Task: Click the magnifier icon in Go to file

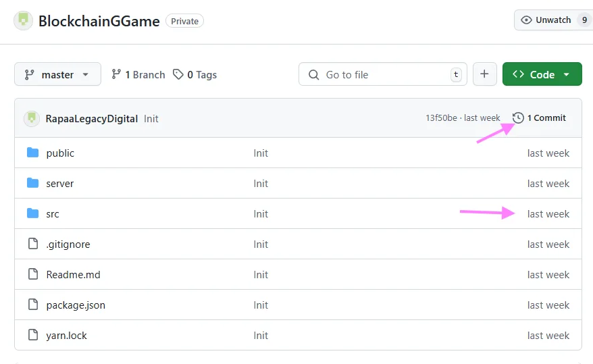Action: tap(313, 74)
